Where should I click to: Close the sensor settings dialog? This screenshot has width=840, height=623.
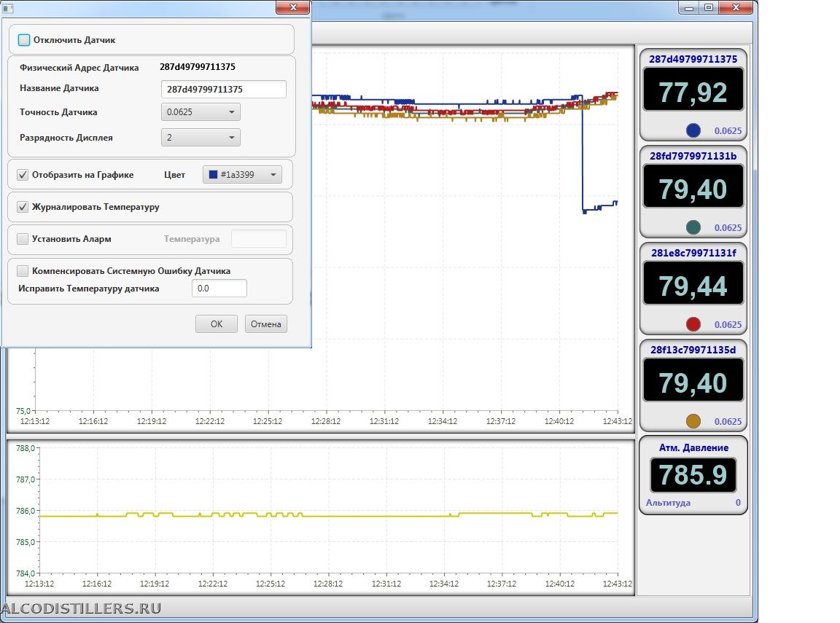pyautogui.click(x=293, y=7)
